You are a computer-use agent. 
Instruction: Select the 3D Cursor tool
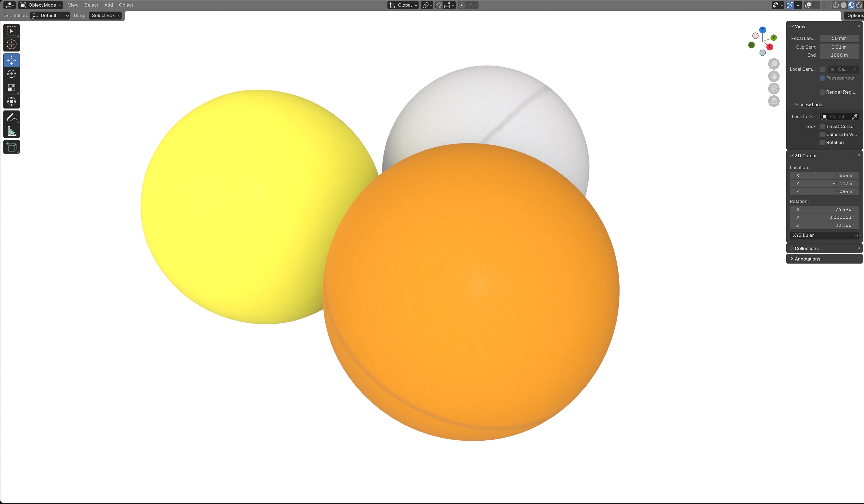(11, 45)
